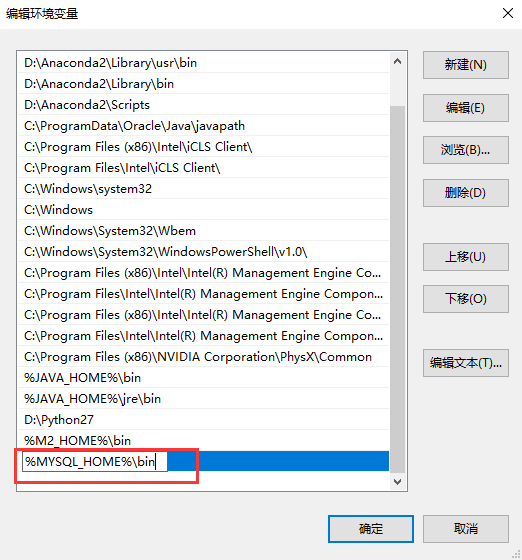The width and height of the screenshot is (522, 560).
Task: Select the C:\Windows entry
Action: point(204,210)
